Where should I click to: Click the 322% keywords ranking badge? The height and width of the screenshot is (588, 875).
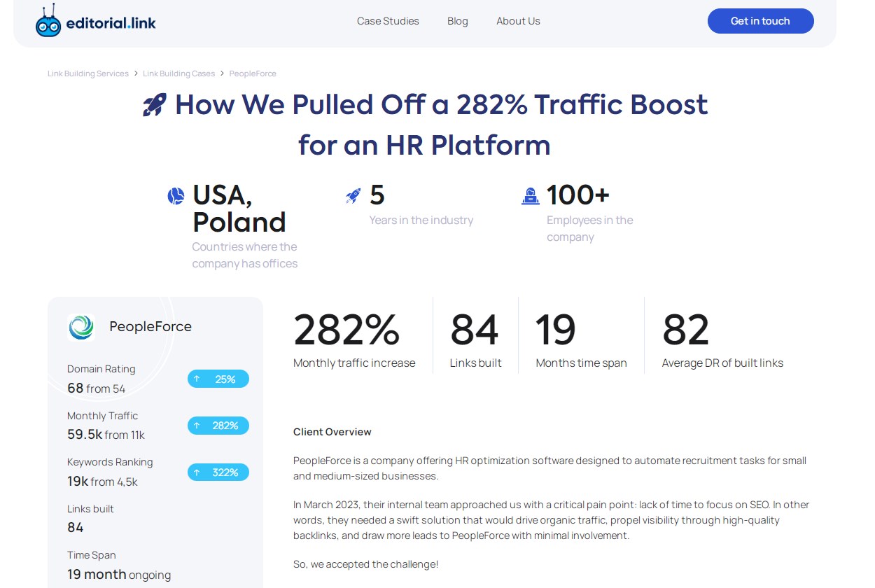[x=218, y=472]
